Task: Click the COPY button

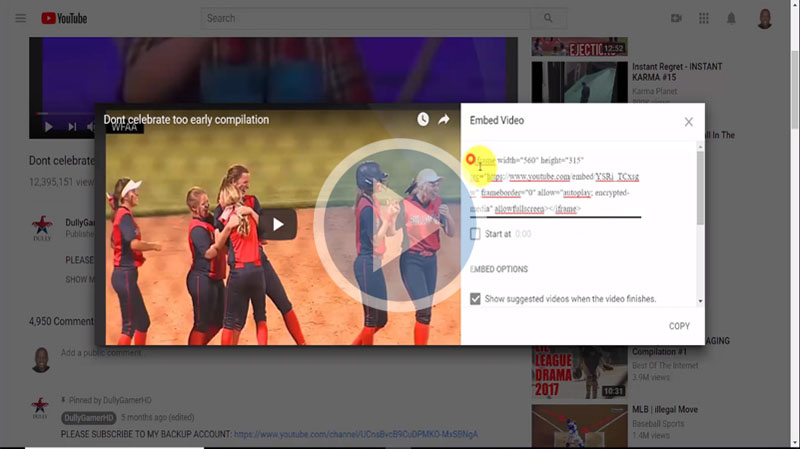Action: (679, 326)
